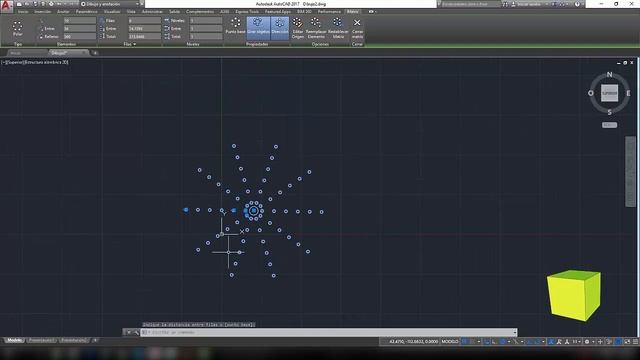Toggle the Girar objetos option
The height and width of the screenshot is (360, 640).
(x=258, y=27)
